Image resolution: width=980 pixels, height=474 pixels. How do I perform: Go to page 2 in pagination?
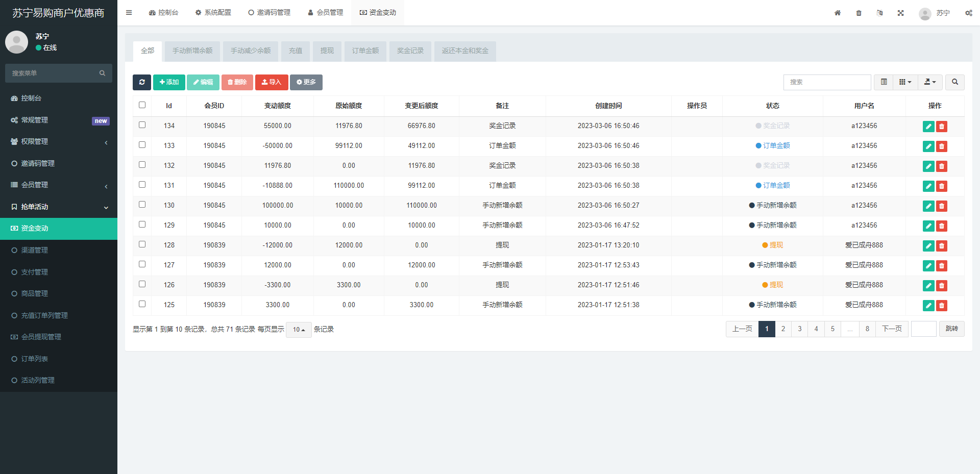(x=783, y=329)
